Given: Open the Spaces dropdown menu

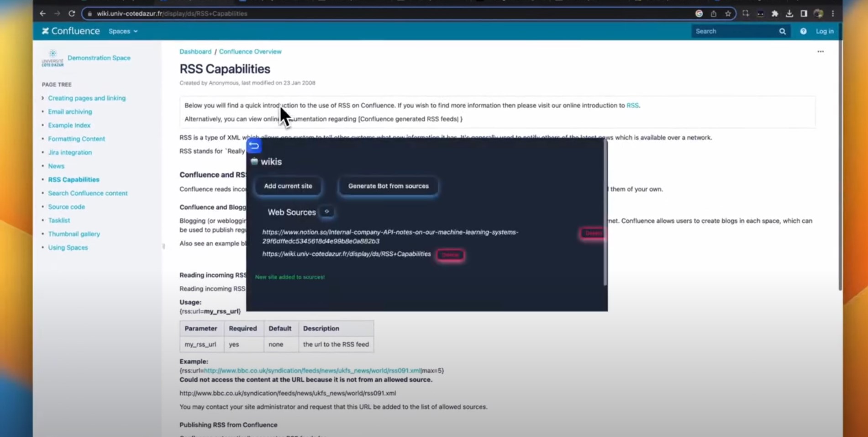Looking at the screenshot, I should [x=123, y=32].
